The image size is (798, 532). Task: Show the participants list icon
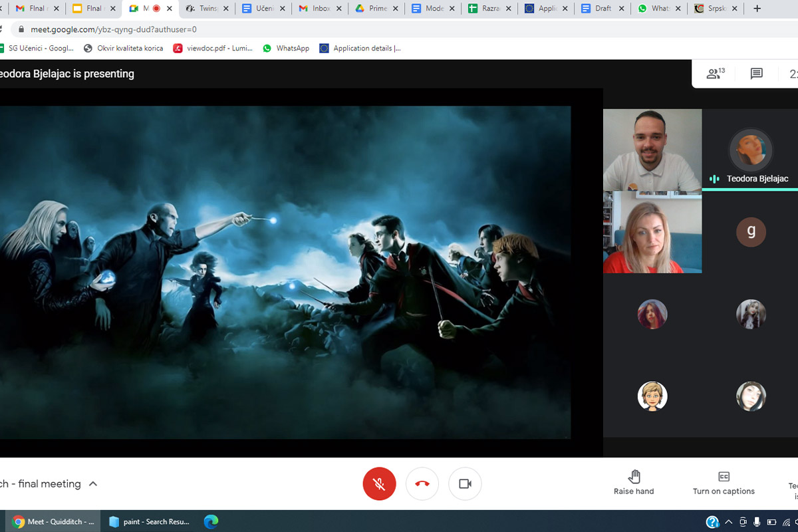point(716,73)
